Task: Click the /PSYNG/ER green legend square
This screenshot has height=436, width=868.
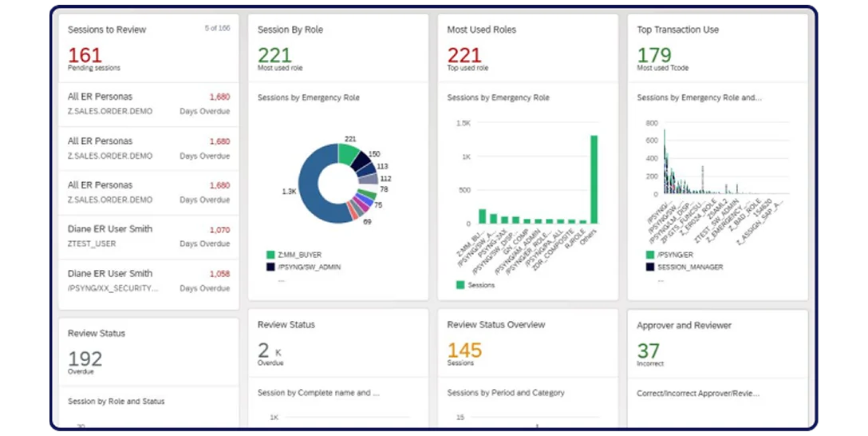Action: [649, 255]
